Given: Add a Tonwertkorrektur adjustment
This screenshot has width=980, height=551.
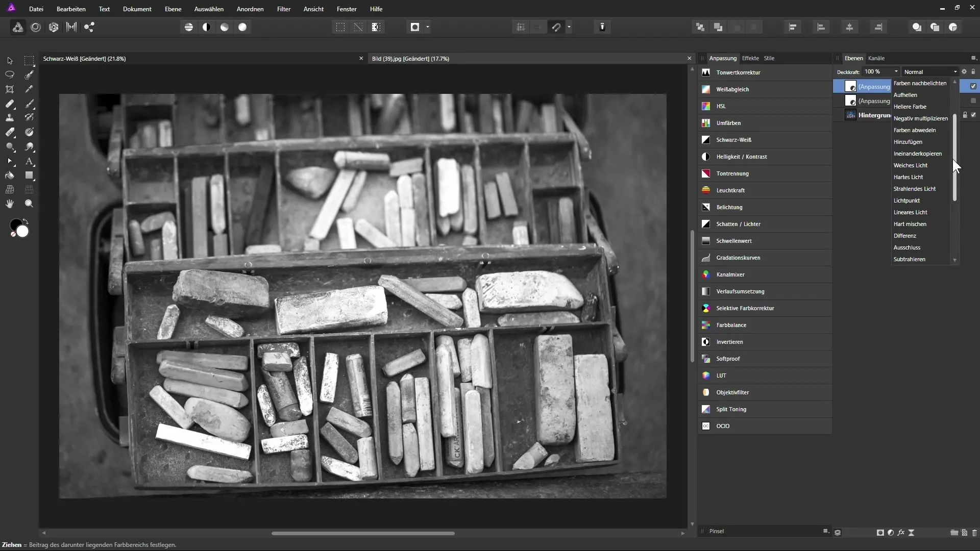Looking at the screenshot, I should (x=765, y=72).
